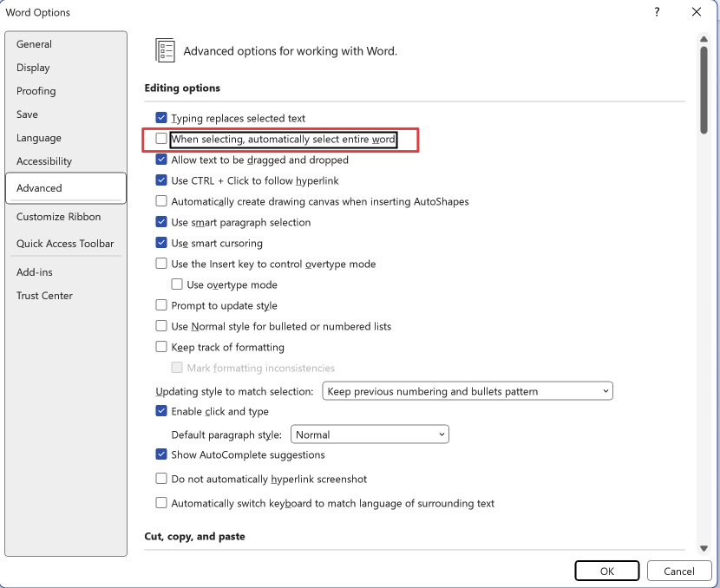Click the Advanced options header icon
The width and height of the screenshot is (720, 588).
pos(165,50)
